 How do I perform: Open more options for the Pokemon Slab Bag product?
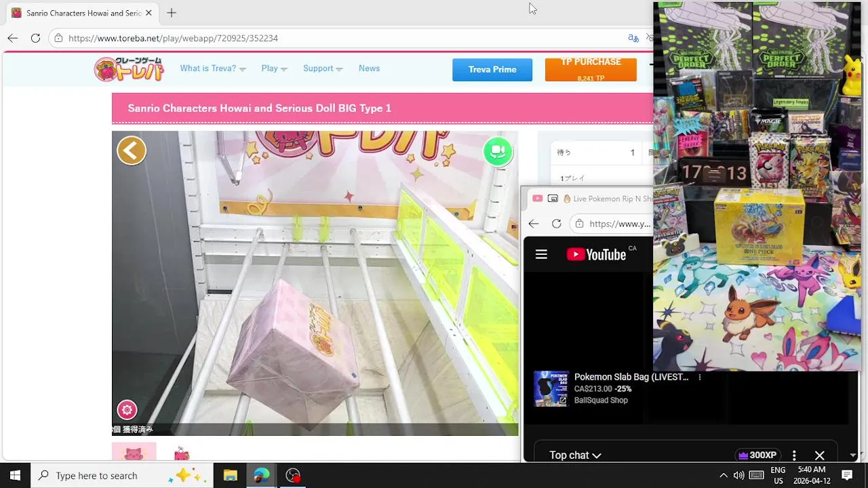pos(699,378)
